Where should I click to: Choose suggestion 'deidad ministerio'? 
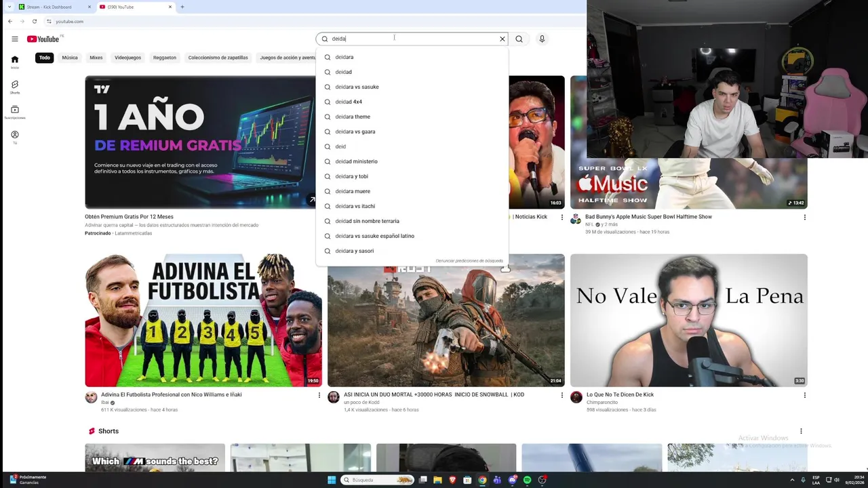point(412,161)
